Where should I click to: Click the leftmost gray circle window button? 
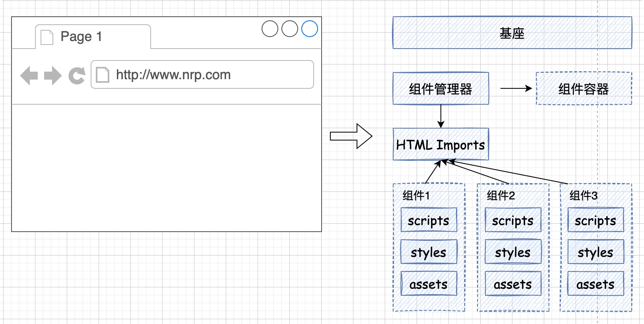pos(270,29)
